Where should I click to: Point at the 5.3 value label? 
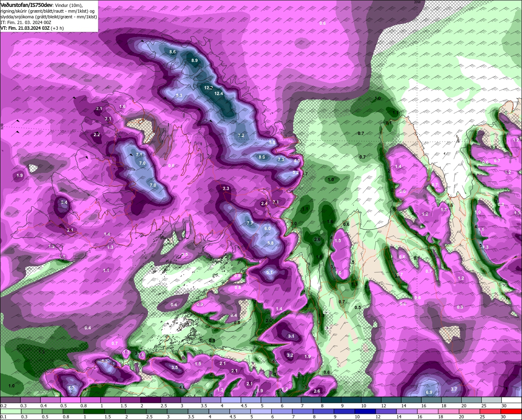click(x=179, y=95)
